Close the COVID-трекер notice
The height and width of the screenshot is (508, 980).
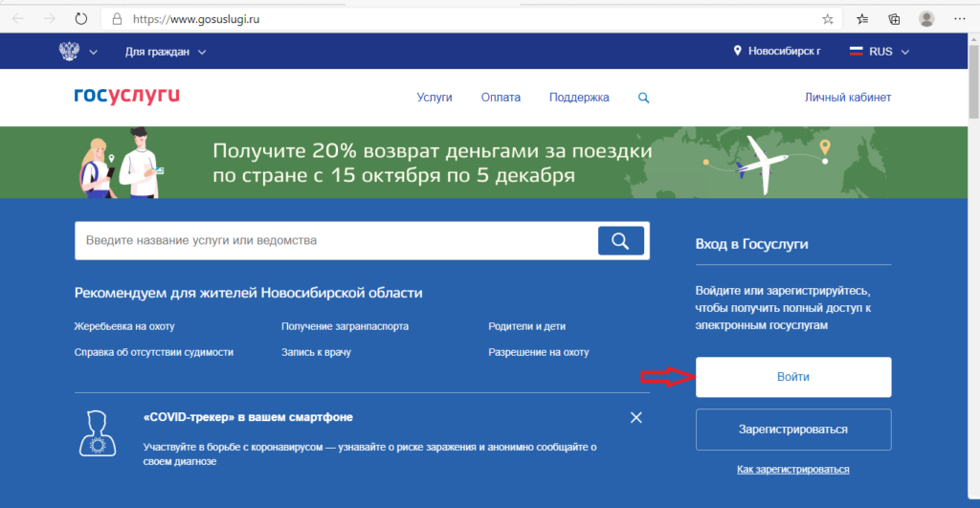click(x=636, y=417)
